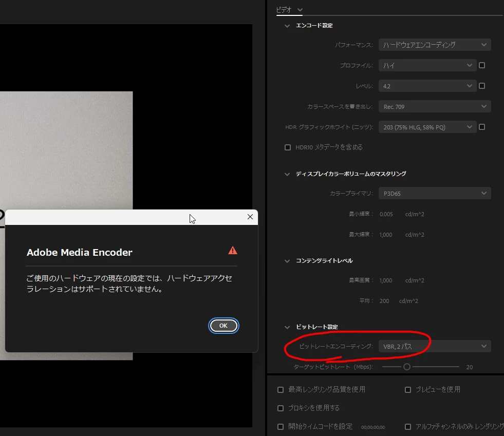Collapse the ビットレート設定 section

(287, 327)
